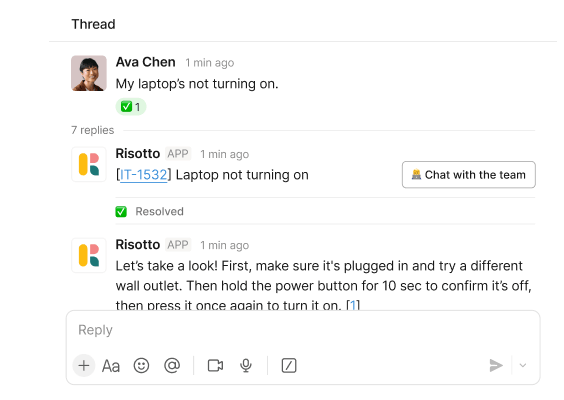Click Chat with the team button
The width and height of the screenshot is (564, 400).
tap(469, 175)
